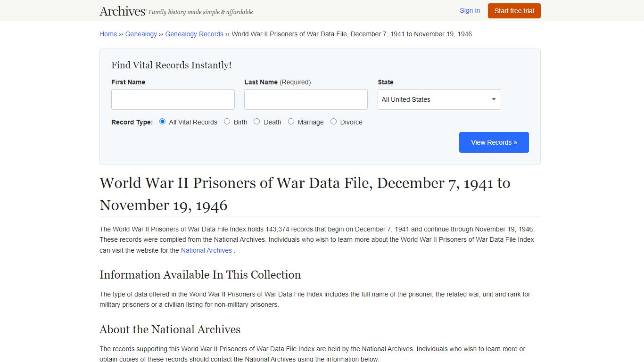
Task: Navigate to Genealogy Records breadcrumb
Action: click(x=194, y=34)
